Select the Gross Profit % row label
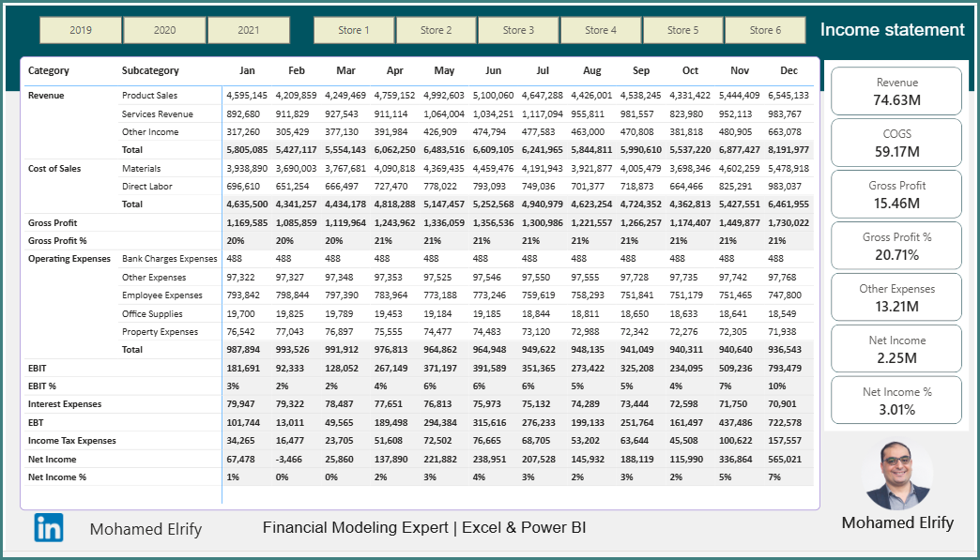Image resolution: width=980 pixels, height=560 pixels. click(x=57, y=240)
